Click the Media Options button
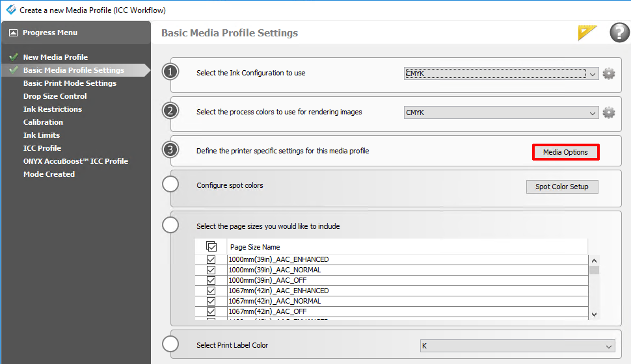Image resolution: width=631 pixels, height=364 pixels. (565, 152)
